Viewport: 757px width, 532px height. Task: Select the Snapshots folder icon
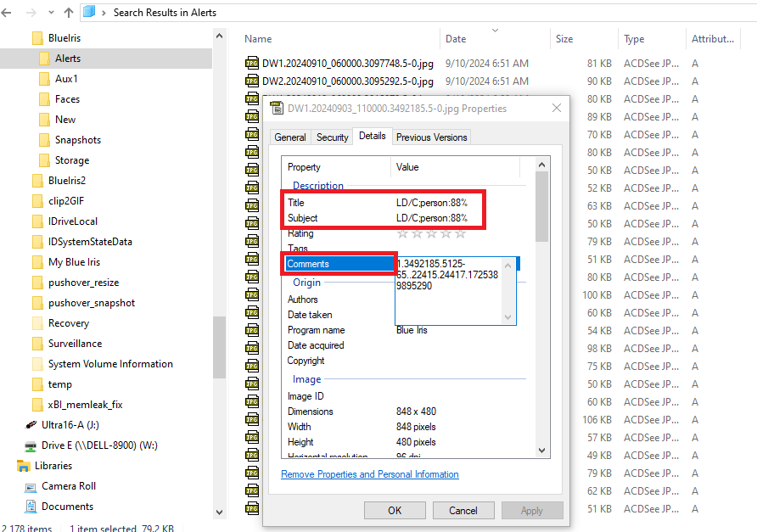click(45, 140)
